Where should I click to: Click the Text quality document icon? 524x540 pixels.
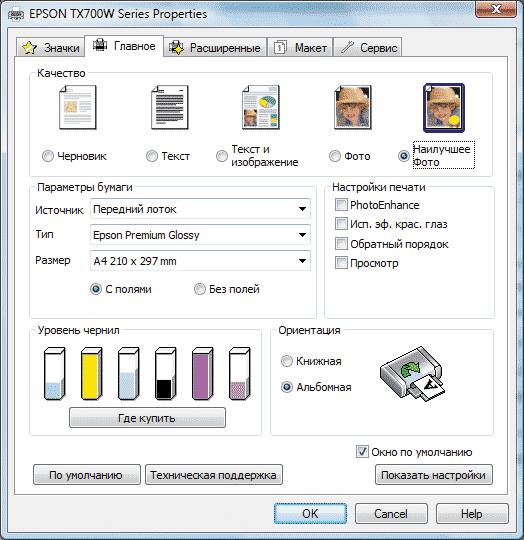[170, 107]
